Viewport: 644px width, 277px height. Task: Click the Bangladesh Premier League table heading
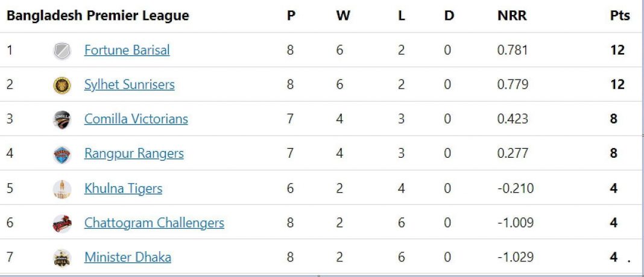(98, 16)
